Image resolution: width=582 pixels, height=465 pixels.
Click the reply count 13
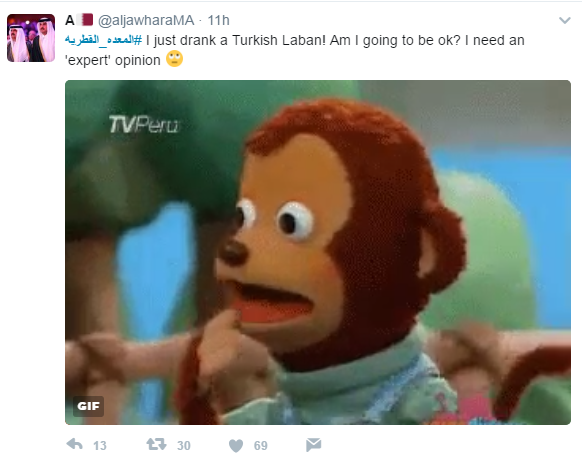[x=99, y=445]
